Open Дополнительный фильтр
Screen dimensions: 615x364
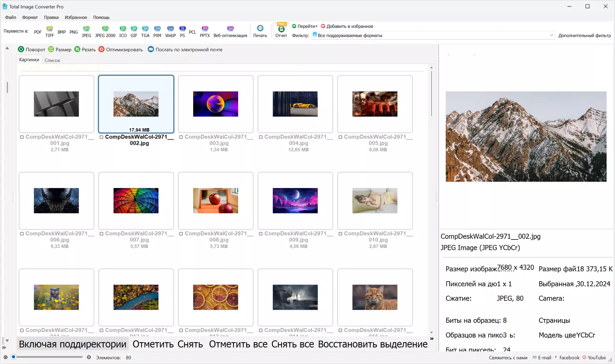pos(584,35)
